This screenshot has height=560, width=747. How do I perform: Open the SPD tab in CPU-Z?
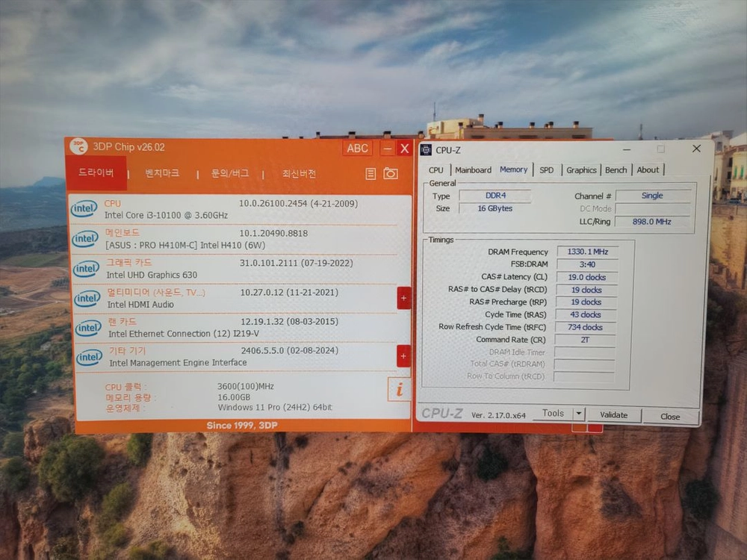(x=547, y=170)
